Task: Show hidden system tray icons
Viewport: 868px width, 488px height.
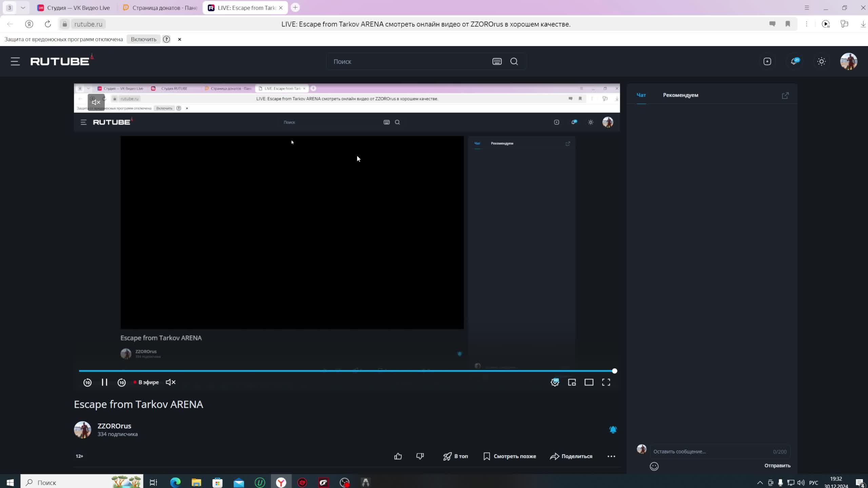Action: (760, 483)
